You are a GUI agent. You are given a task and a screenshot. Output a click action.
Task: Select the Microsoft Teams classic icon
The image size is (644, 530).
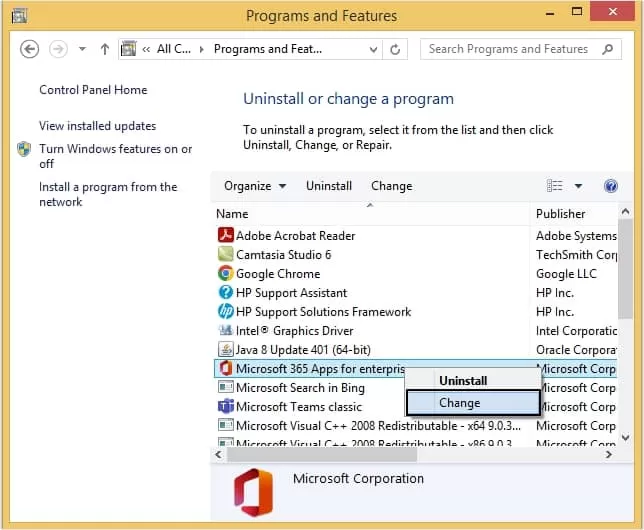click(225, 406)
